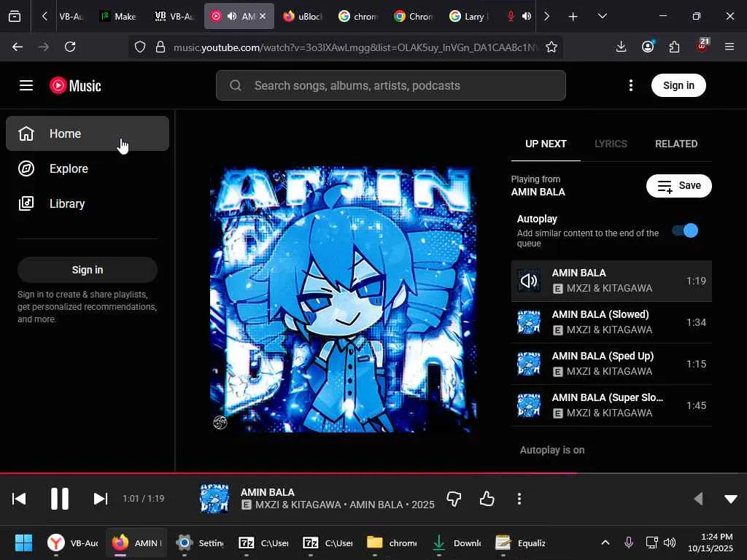The height and width of the screenshot is (560, 747).
Task: Click the large AMIN BALA album artwork
Action: pos(343,300)
